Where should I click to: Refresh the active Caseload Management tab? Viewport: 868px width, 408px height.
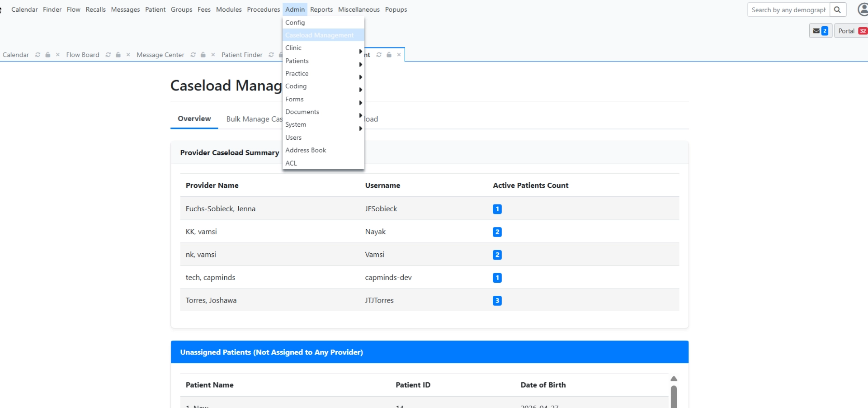point(379,55)
